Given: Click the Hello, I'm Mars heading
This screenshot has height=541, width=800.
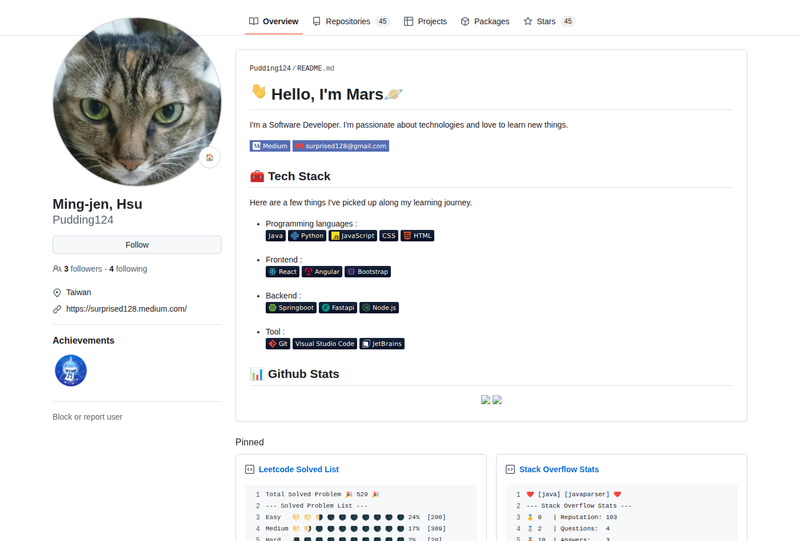Looking at the screenshot, I should click(327, 94).
